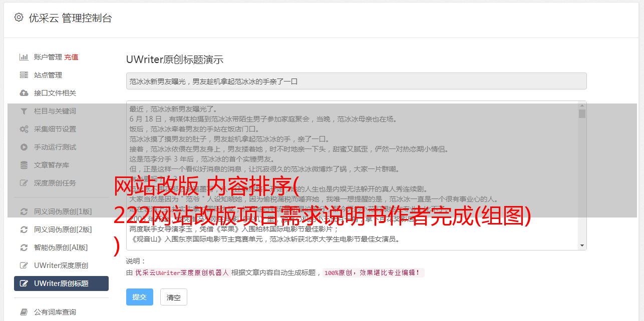Click the 优采云UWriter深度原创机器人 link
644x321 pixels.
coord(182,273)
